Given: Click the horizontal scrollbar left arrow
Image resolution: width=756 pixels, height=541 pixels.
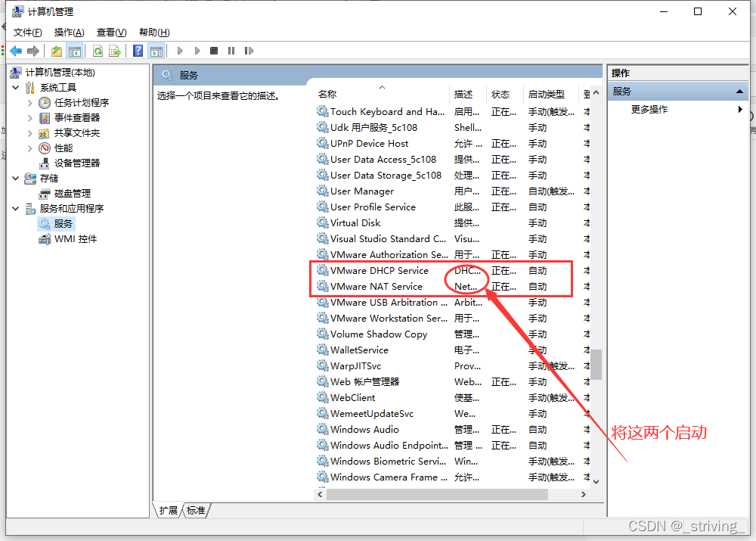Looking at the screenshot, I should (320, 494).
